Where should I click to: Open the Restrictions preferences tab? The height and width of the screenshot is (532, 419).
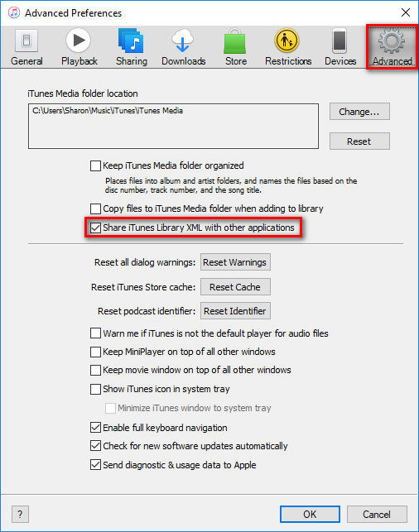click(288, 47)
